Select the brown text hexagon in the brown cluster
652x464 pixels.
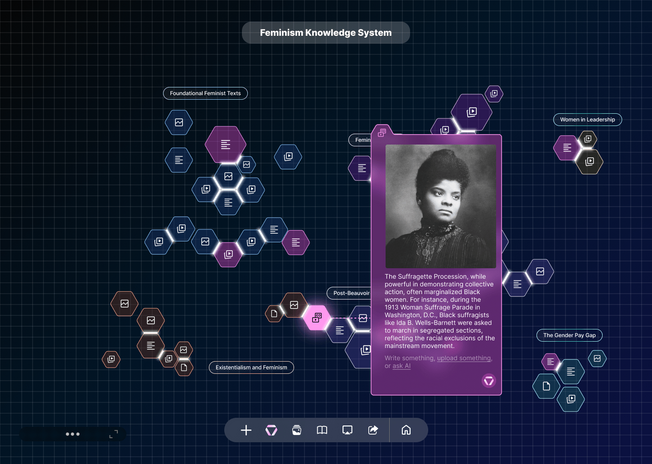[151, 346]
